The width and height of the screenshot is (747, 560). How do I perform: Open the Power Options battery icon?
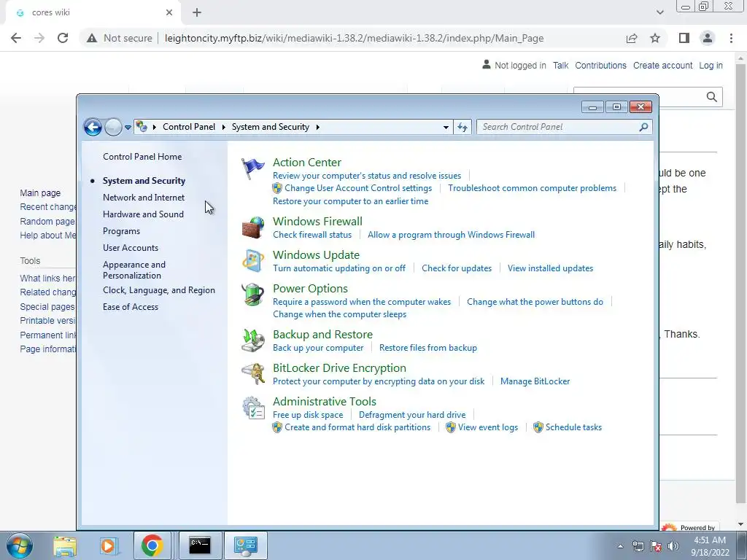click(252, 295)
